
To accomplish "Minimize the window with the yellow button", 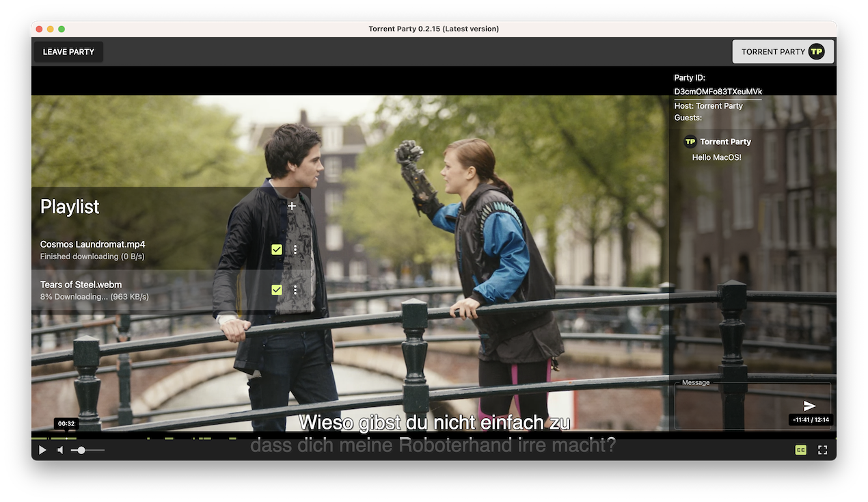I will pyautogui.click(x=51, y=29).
